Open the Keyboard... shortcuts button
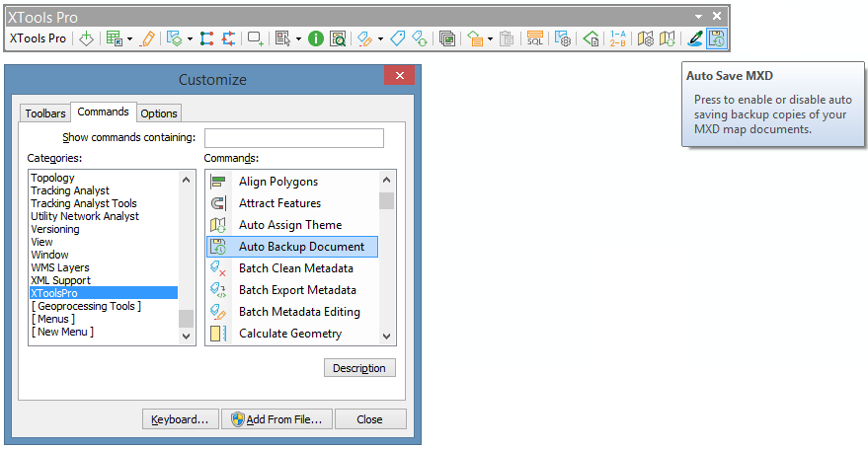The image size is (868, 450). (x=181, y=419)
